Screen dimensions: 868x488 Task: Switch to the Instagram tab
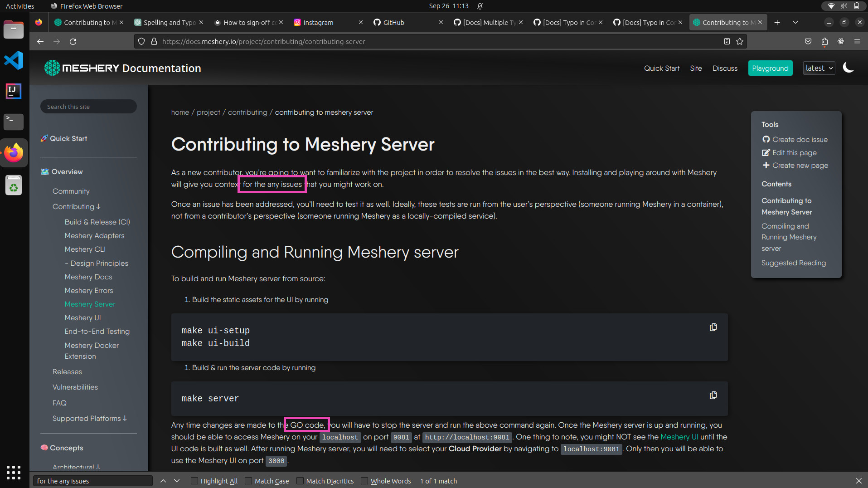pos(317,22)
